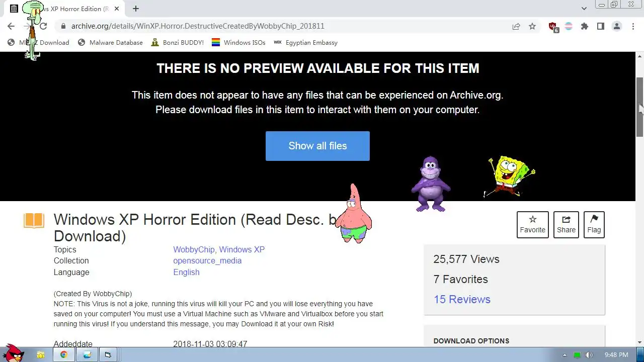Click the 9:48 PM taskbar clock
Screen dimensions: 644x362
pyautogui.click(x=616, y=355)
